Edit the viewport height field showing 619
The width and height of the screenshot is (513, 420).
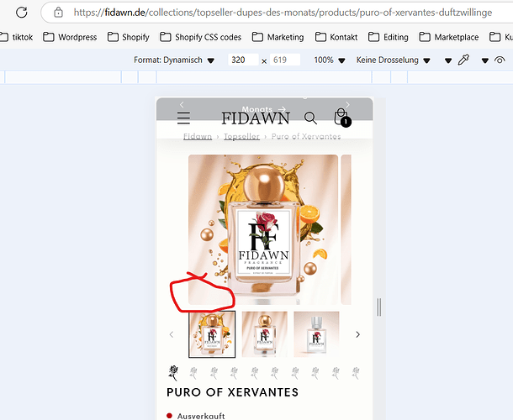pos(284,60)
